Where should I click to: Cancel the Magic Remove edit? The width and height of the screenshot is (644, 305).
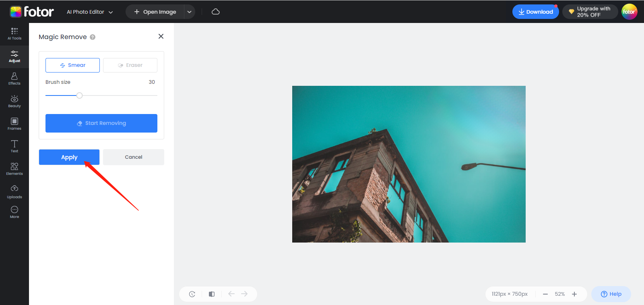point(134,157)
